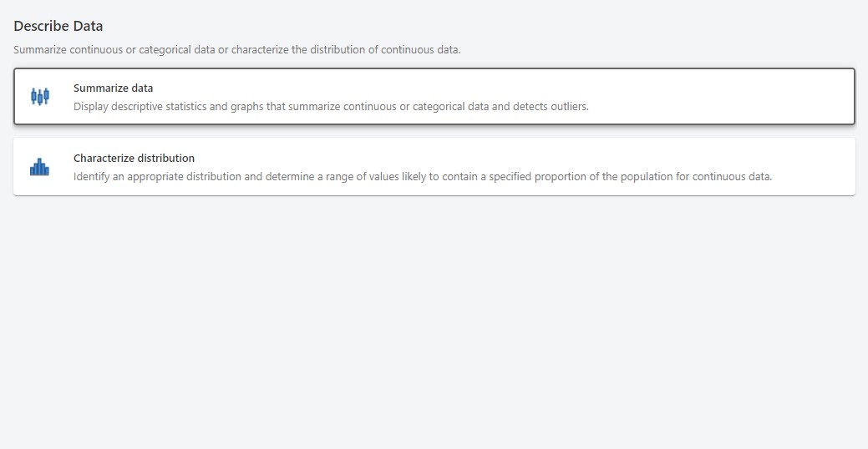The height and width of the screenshot is (449, 868).
Task: Select the 'Summarize data' title text
Action: (113, 88)
